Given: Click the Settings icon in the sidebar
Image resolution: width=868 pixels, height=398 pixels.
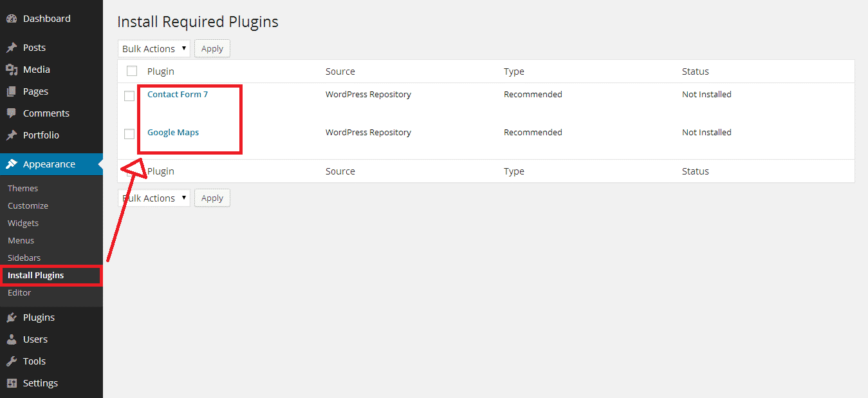Looking at the screenshot, I should pyautogui.click(x=12, y=383).
